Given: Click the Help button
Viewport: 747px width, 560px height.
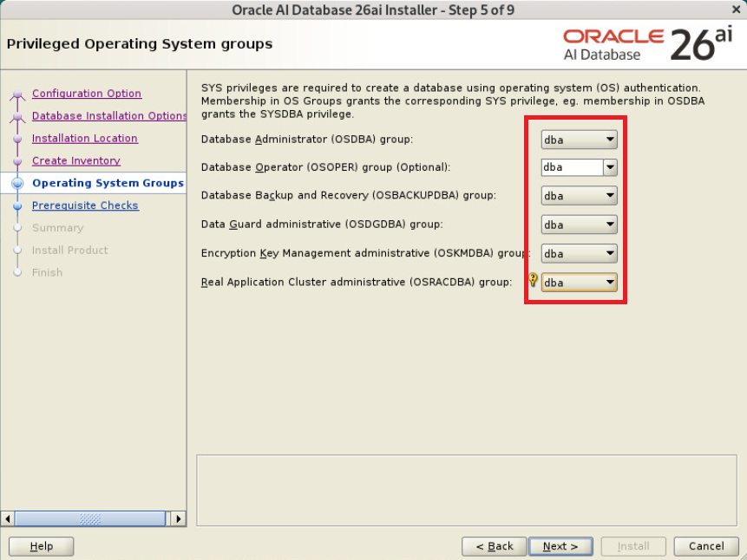Looking at the screenshot, I should pos(42,546).
